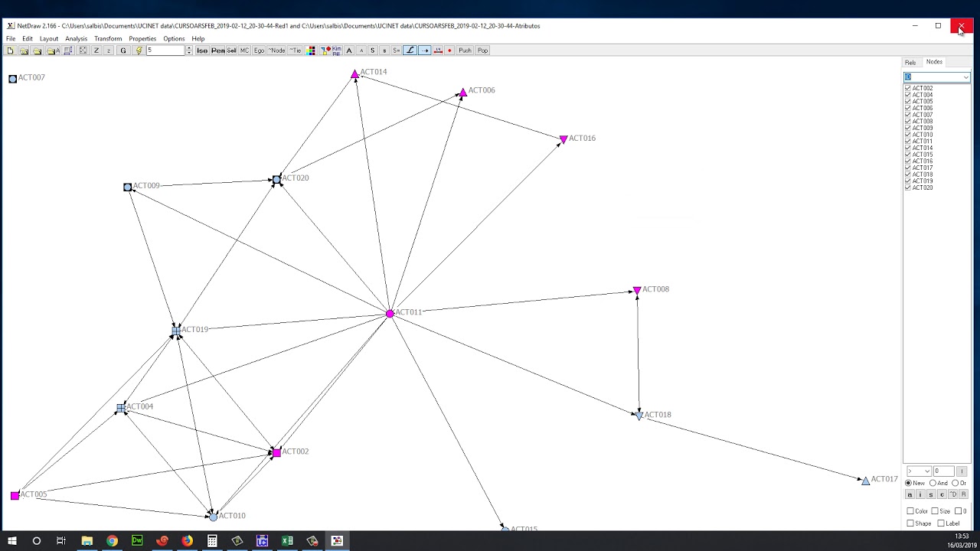Open the Windows Start menu

tap(12, 541)
